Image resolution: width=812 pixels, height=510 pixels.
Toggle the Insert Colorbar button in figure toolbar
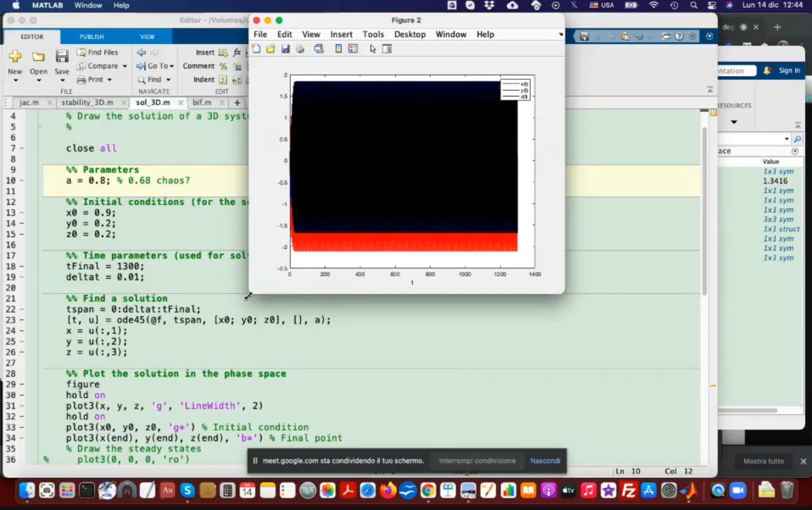pyautogui.click(x=338, y=49)
